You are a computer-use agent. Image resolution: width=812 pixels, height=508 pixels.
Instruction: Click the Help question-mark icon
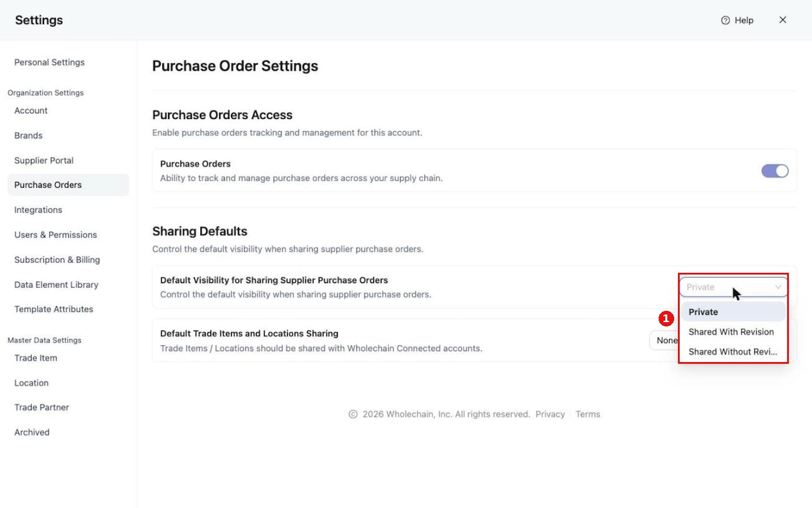[x=725, y=21]
